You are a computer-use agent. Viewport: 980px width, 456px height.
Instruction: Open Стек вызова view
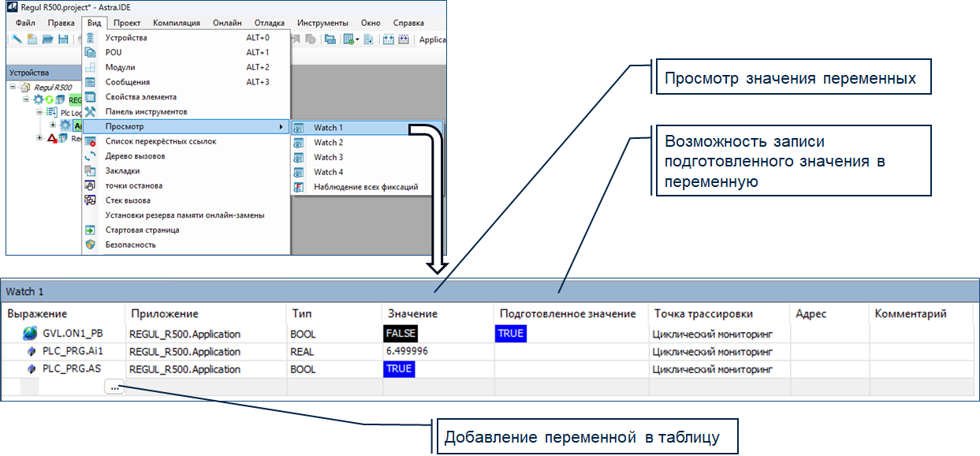coord(128,200)
